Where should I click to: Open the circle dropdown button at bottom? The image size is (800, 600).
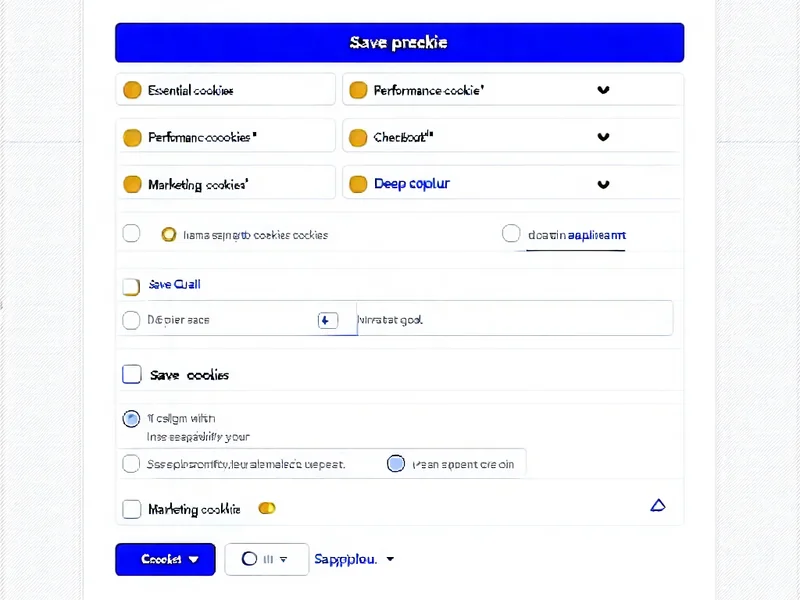pos(266,559)
